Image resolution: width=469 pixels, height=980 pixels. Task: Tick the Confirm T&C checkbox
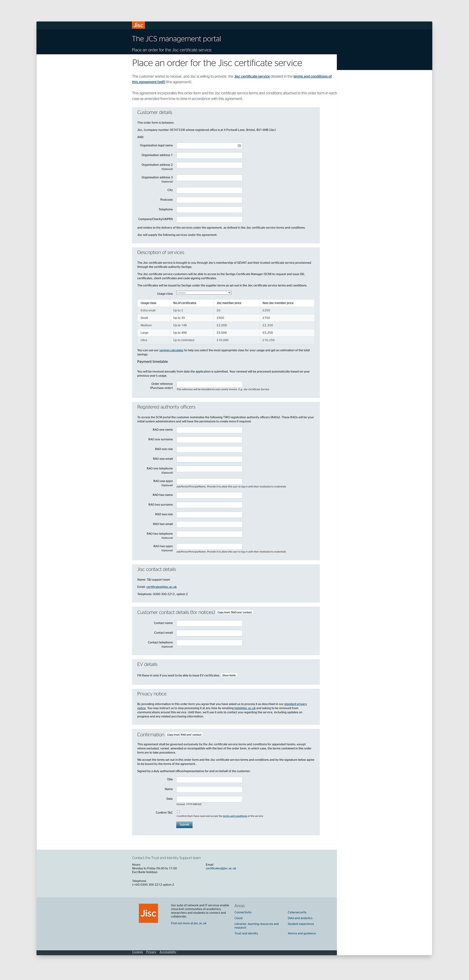(x=178, y=812)
